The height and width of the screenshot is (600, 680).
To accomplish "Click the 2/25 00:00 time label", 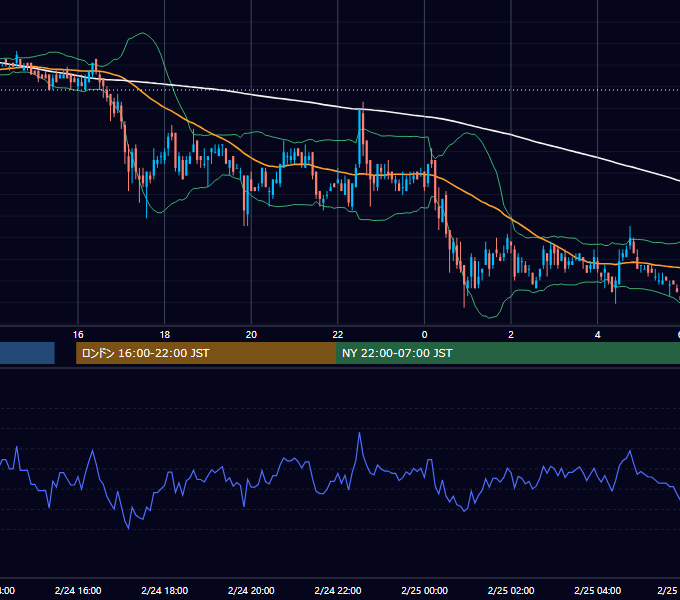I will tap(425, 590).
